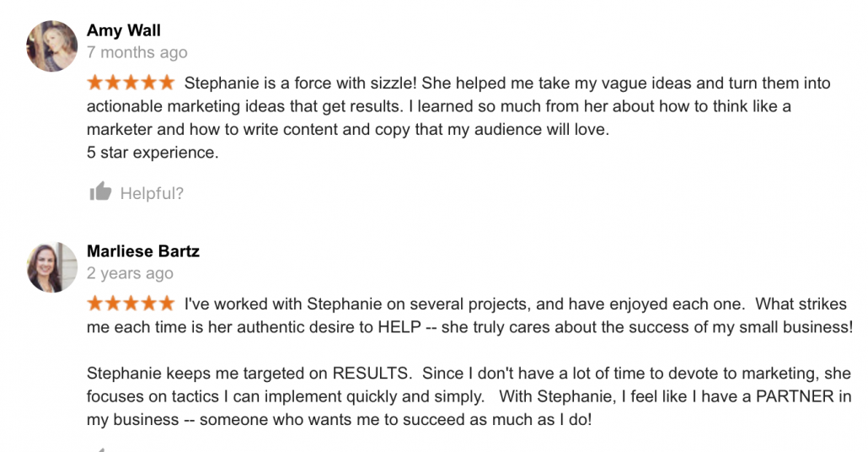This screenshot has height=452, width=868.
Task: Click the 'Helpful?' label below Amy Wall's review
Action: point(152,193)
